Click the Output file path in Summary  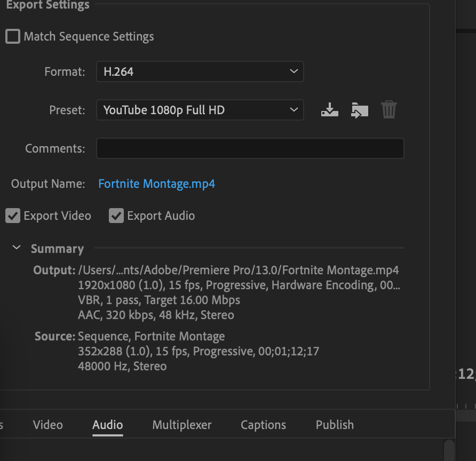239,270
